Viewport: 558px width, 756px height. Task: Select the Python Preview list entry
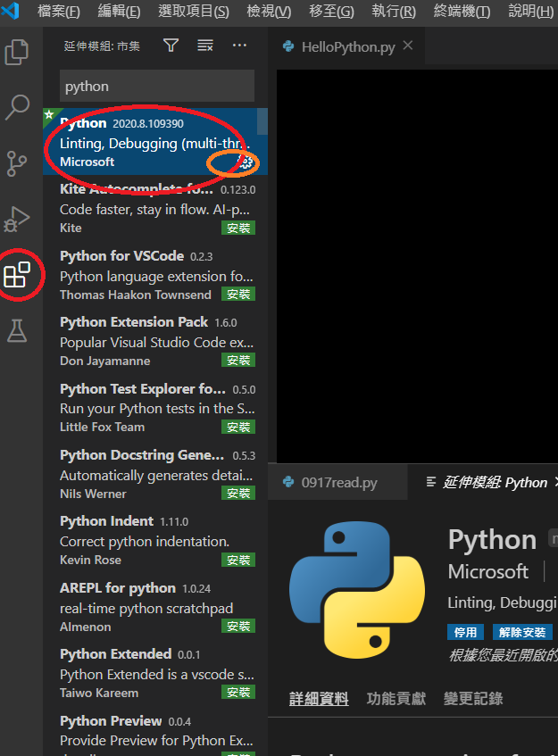(154, 731)
